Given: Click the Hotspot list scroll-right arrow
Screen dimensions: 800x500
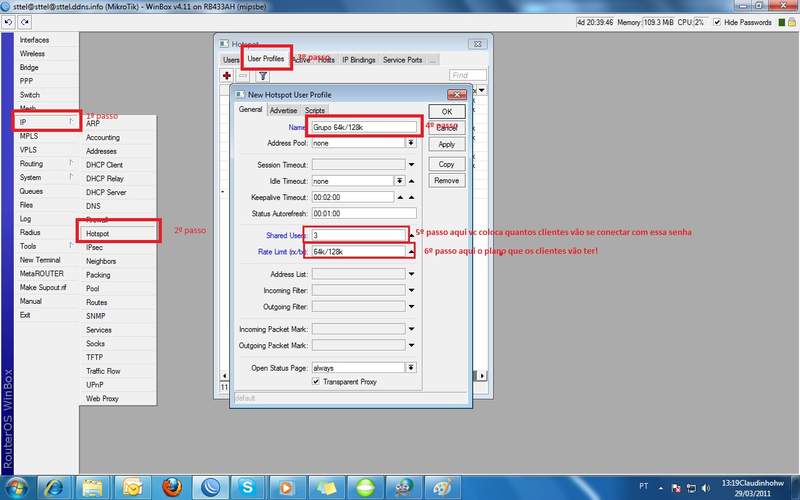Looking at the screenshot, I should click(482, 376).
